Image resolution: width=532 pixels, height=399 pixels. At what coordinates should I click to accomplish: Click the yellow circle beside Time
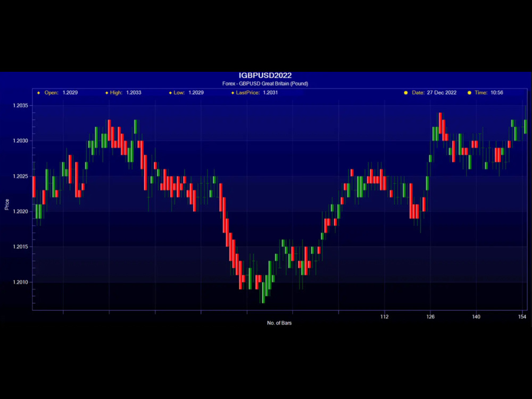click(x=470, y=93)
